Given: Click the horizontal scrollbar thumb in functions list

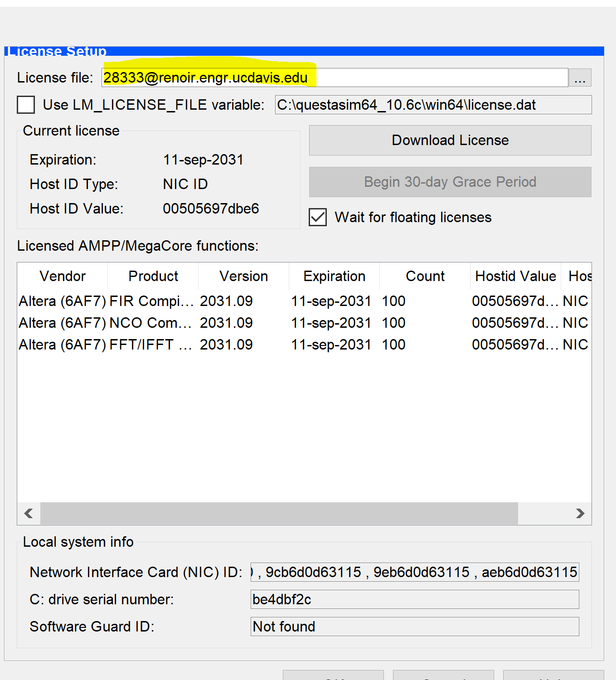Looking at the screenshot, I should coord(279,513).
